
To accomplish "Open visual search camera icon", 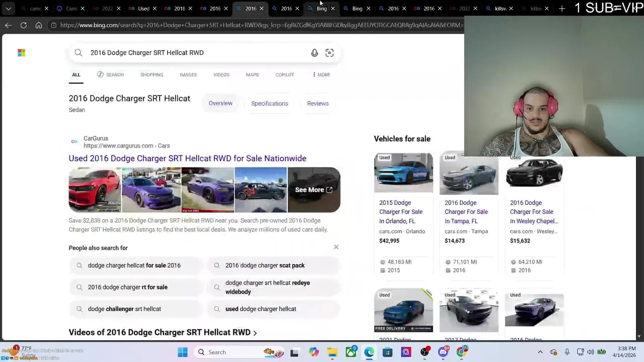I will coord(330,53).
